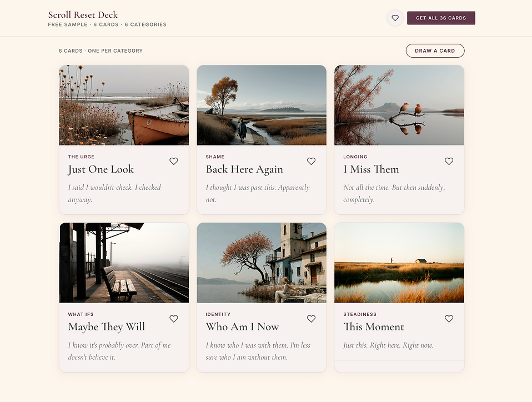532x402 pixels.
Task: Favorite the This Moment card
Action: (449, 319)
